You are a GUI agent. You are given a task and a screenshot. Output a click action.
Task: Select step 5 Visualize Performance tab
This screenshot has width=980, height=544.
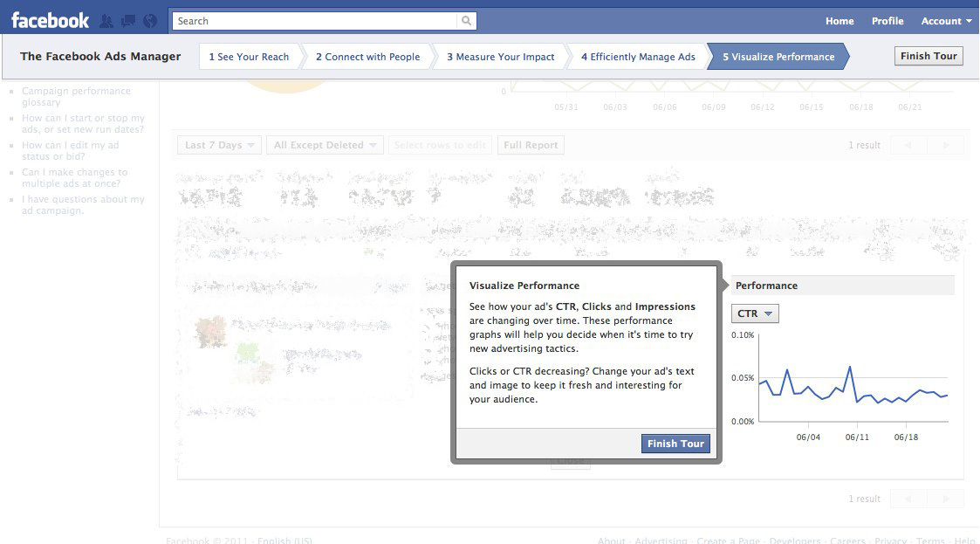pos(778,56)
